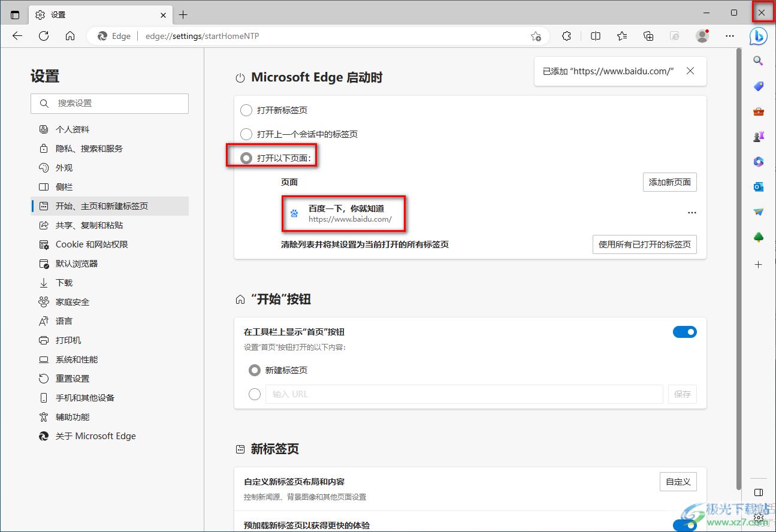
Task: Open 默认浏览器 settings section
Action: [110, 264]
